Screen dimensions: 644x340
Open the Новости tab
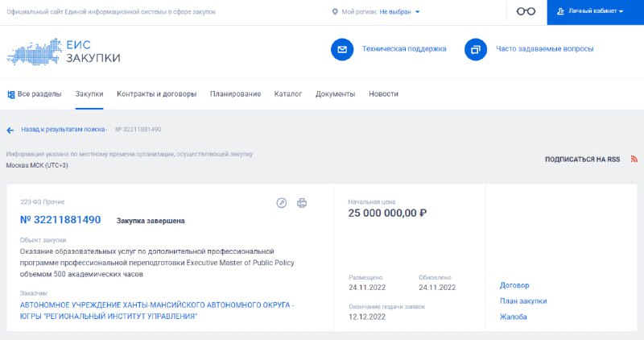pos(384,94)
